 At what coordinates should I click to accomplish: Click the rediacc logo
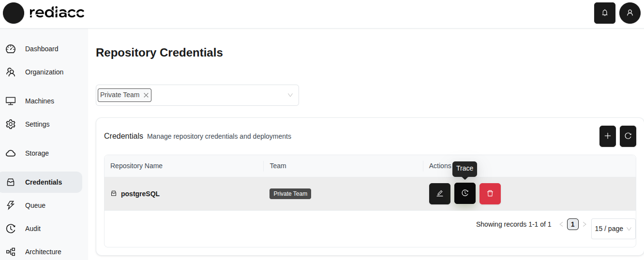point(44,13)
